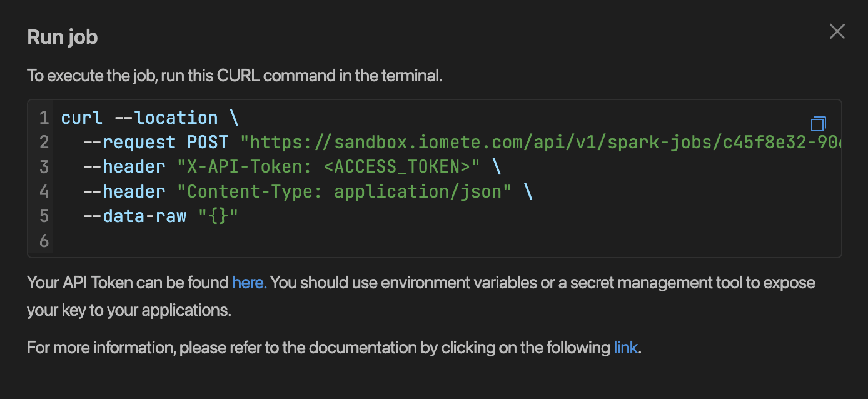The width and height of the screenshot is (868, 399).
Task: Click the 'For more information' sentence
Action: pos(335,348)
